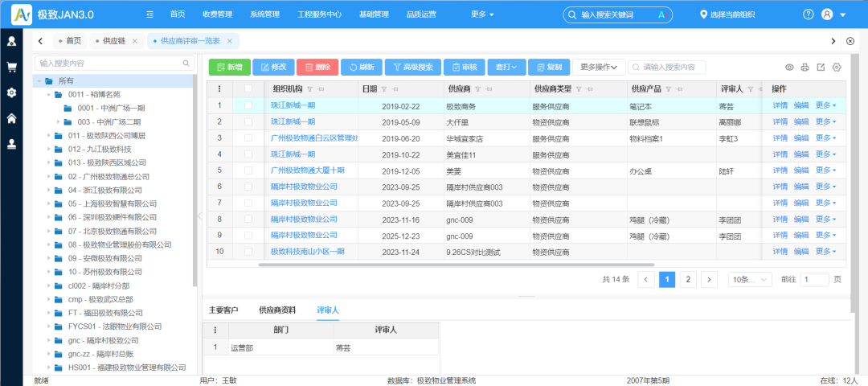The width and height of the screenshot is (868, 386).
Task: Open the 更多操作 dropdown
Action: point(599,67)
